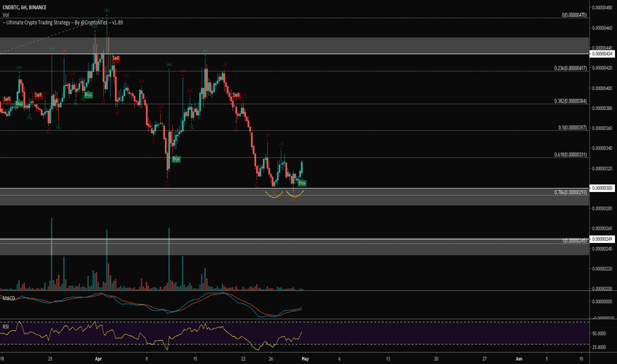The width and height of the screenshot is (617, 364).
Task: Click the first Sell signal at chart start
Action: 7,99
